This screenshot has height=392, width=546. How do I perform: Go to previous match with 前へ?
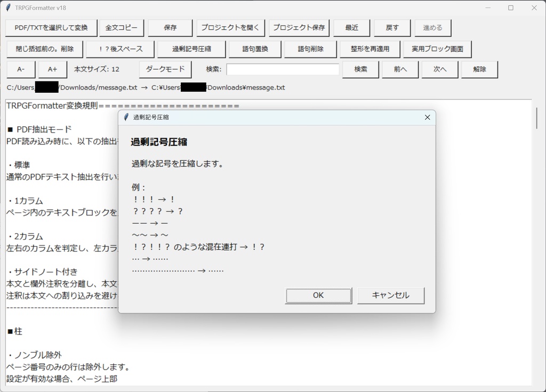tap(400, 70)
